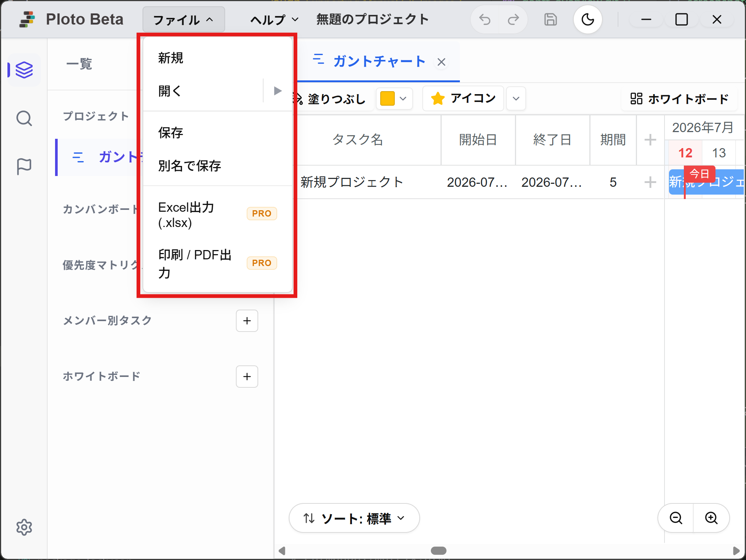
Task: Click duration cell value 5
Action: (x=613, y=182)
